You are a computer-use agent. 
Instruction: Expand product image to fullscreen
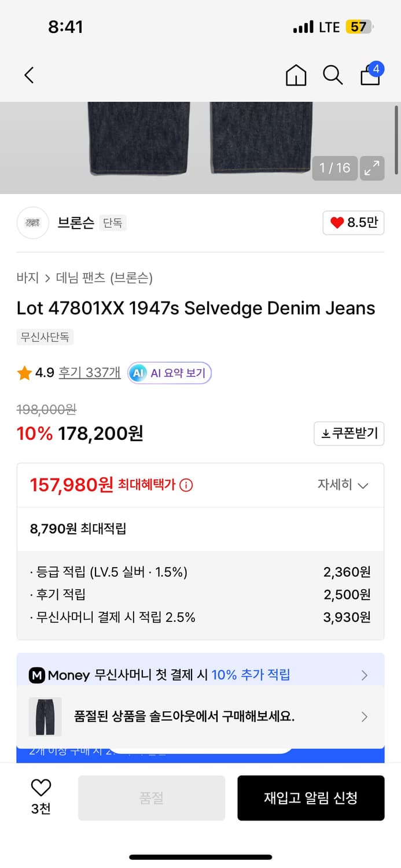(x=372, y=168)
